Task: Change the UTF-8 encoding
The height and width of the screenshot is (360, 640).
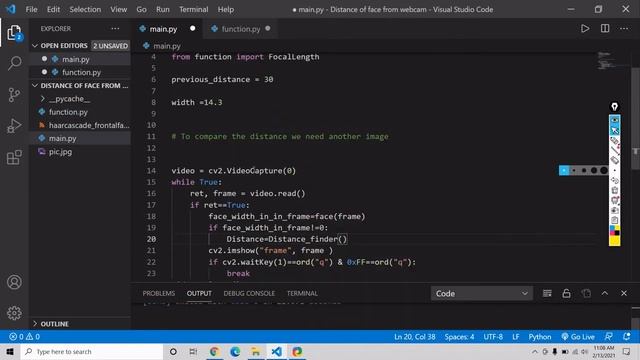Action: (x=493, y=337)
